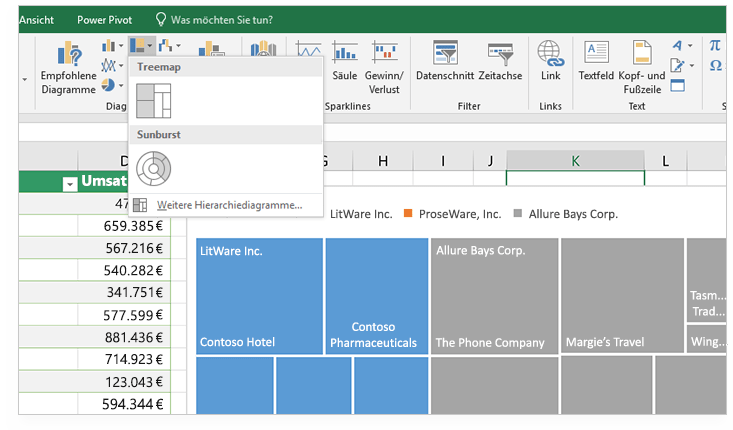The width and height of the screenshot is (733, 430).
Task: Select column header I
Action: 443,161
